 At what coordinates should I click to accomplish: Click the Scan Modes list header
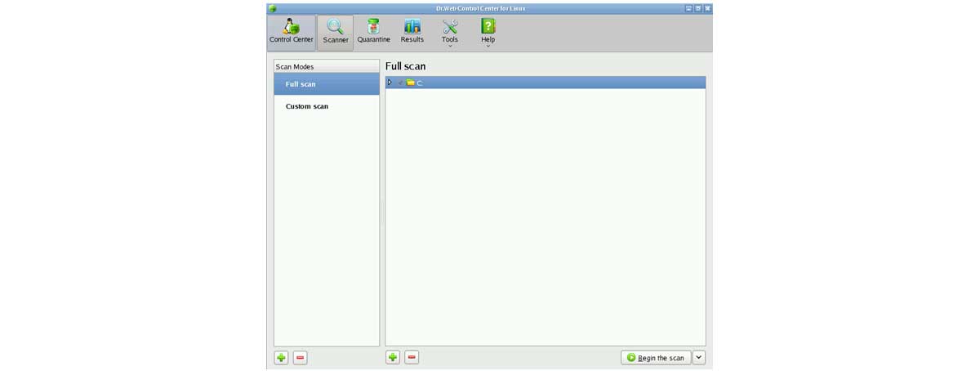[x=327, y=66]
